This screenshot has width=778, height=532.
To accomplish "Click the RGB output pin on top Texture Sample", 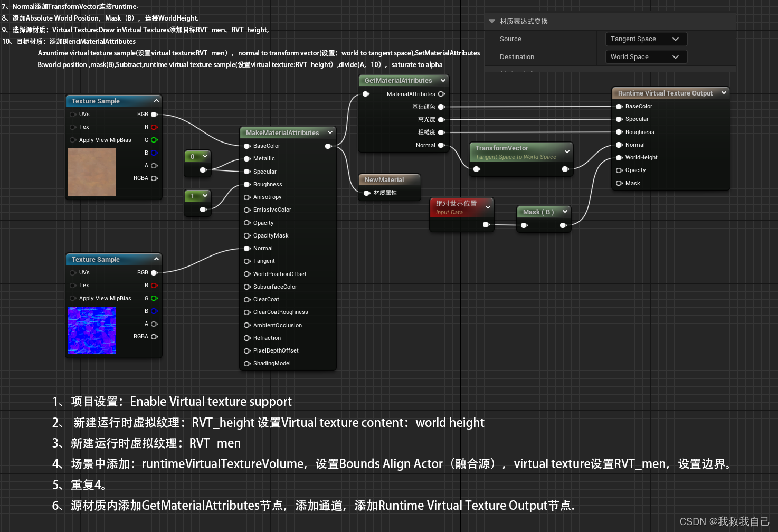I will click(x=154, y=114).
